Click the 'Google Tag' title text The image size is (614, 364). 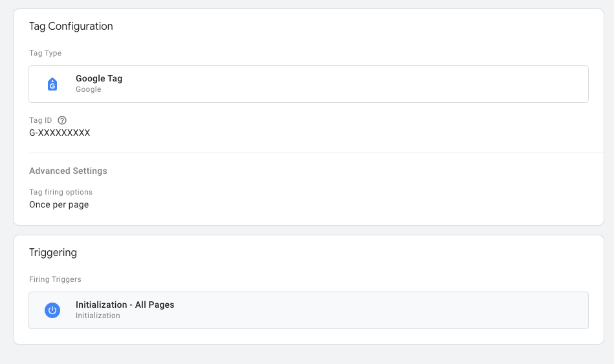[x=99, y=78]
